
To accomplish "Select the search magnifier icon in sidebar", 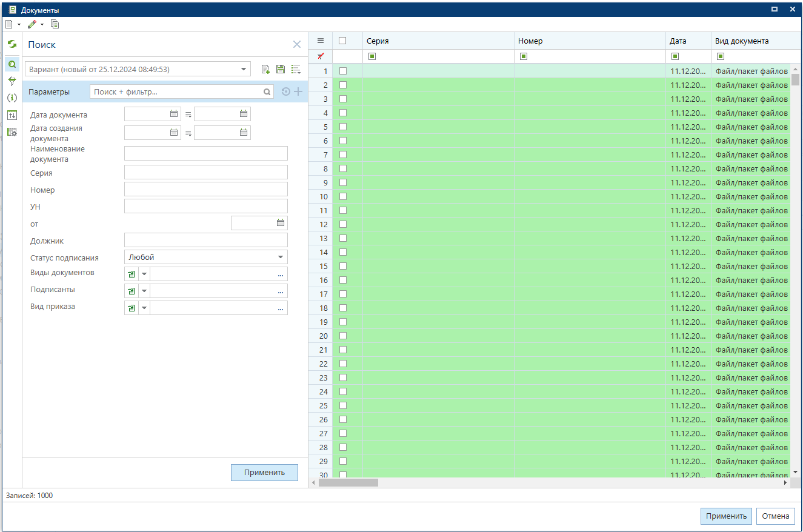I will 12,64.
